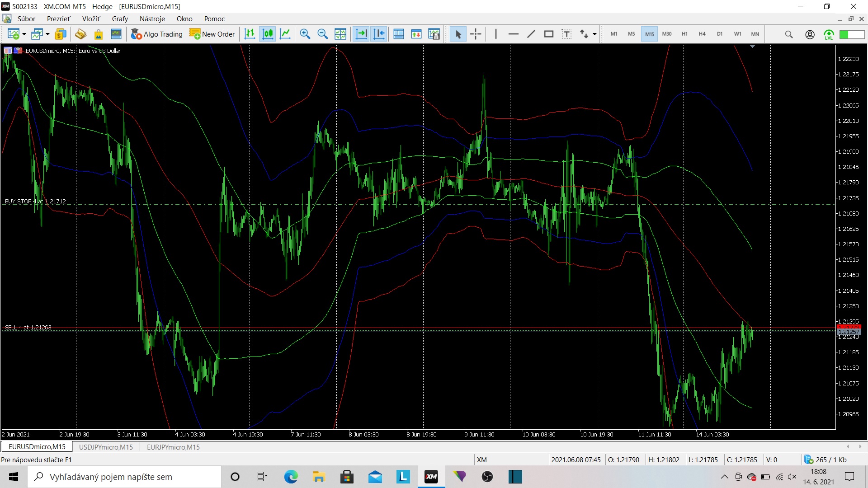Open the Pomoc menu
Viewport: 868px width, 488px height.
214,19
